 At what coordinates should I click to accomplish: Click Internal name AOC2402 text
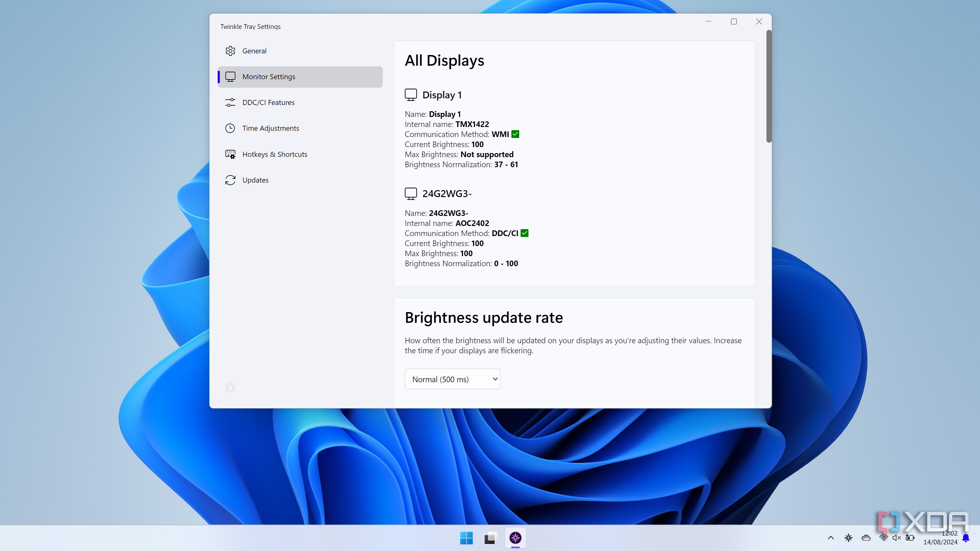tap(447, 223)
